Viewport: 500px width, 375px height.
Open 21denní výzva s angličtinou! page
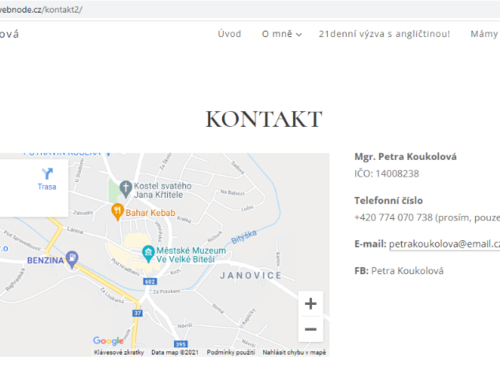[384, 34]
